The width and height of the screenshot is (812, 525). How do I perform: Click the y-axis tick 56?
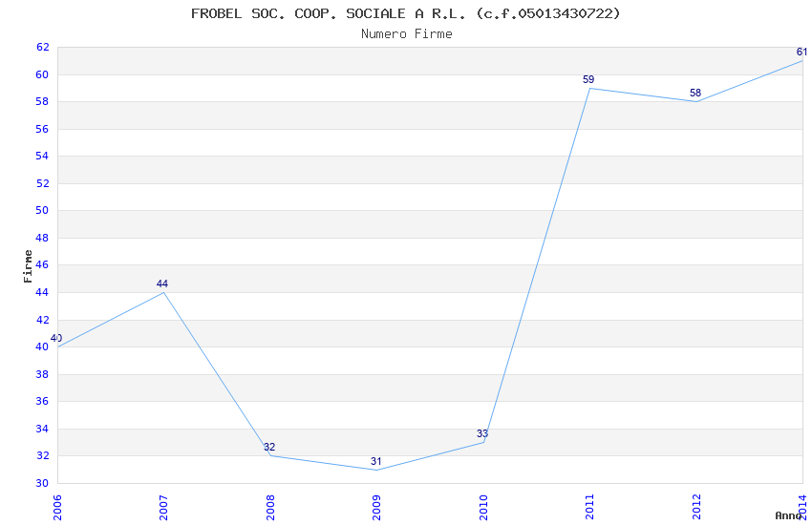42,129
